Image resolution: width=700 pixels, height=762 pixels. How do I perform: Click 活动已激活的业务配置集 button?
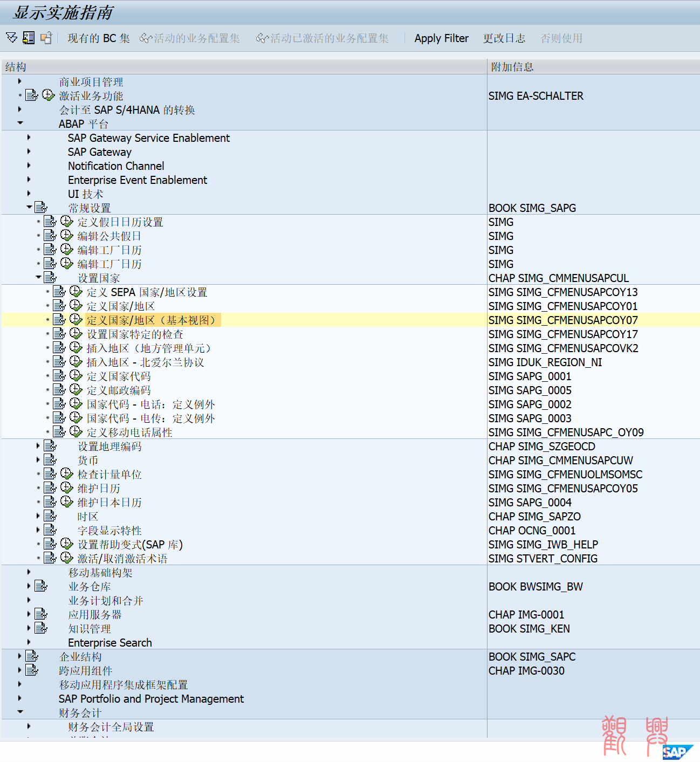click(x=322, y=38)
